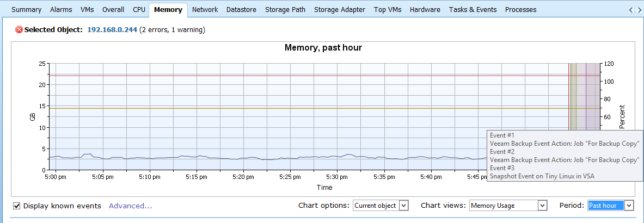This screenshot has height=223, width=644.
Task: Open the Alarms tab
Action: (x=61, y=9)
